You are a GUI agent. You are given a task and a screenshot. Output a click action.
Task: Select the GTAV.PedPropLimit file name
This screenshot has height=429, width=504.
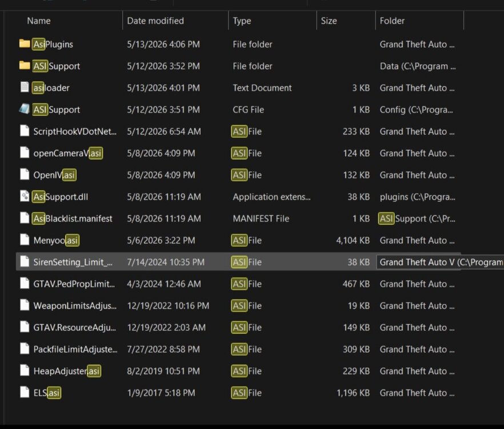[74, 284]
